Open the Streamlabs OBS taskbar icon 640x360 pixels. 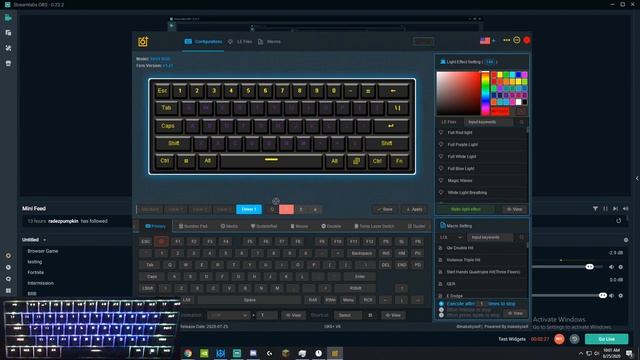pos(237,353)
